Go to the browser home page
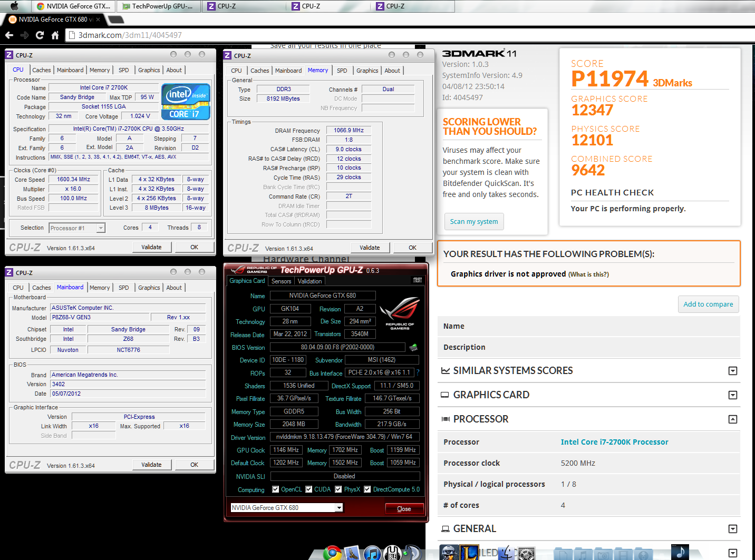The image size is (755, 560). point(55,35)
